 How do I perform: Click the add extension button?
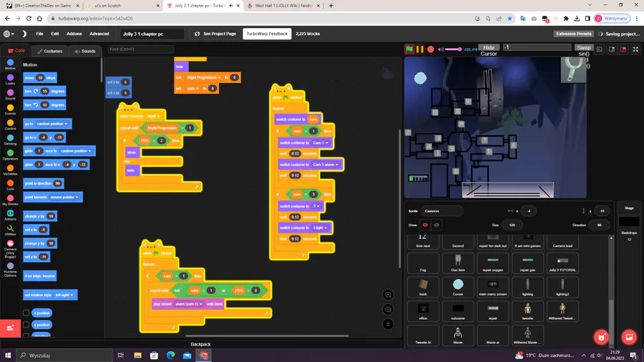pyautogui.click(x=10, y=328)
